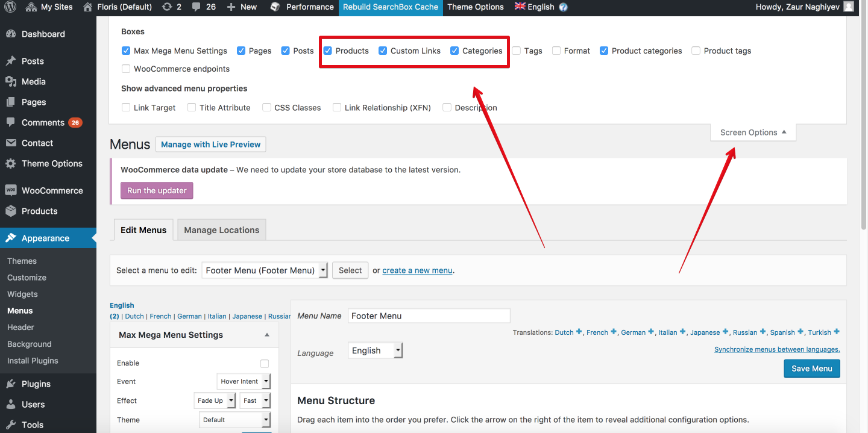Image resolution: width=868 pixels, height=433 pixels.
Task: Open the Event Hover Intent dropdown
Action: 244,381
